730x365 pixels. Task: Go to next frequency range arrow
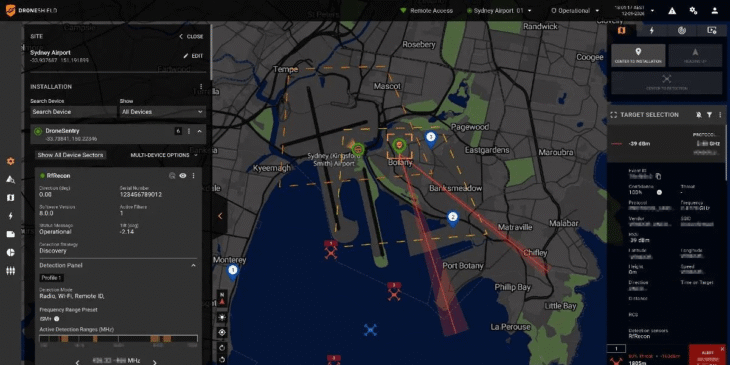[x=155, y=362]
